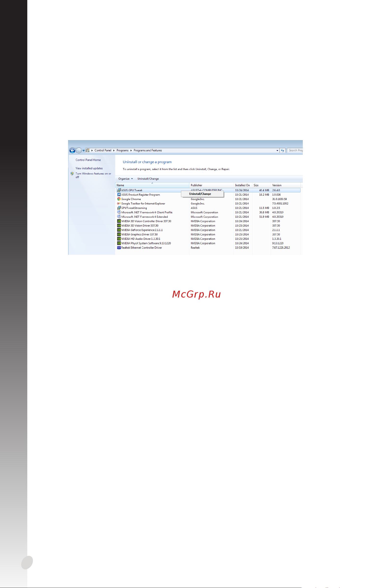Click the Google Toolbar for Internet Explorer icon
This screenshot has height=588, width=390.
(x=119, y=203)
